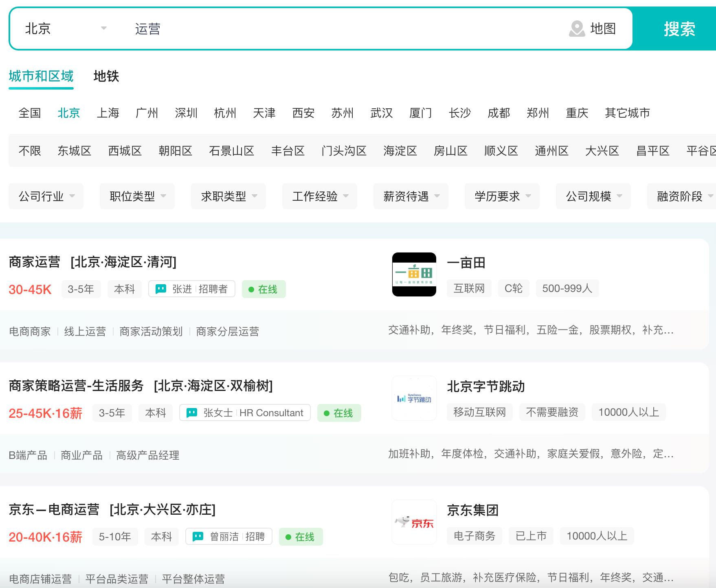716x588 pixels.
Task: Open 京东—电商运营 job posting
Action: (112, 509)
